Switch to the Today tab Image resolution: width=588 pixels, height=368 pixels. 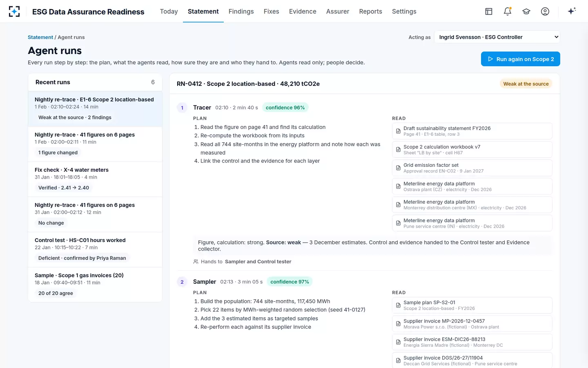point(169,11)
